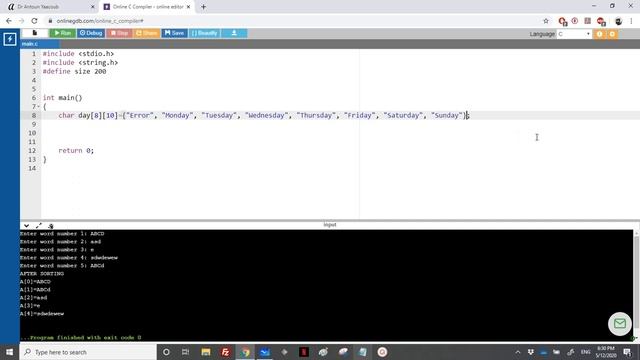Switch to the Online C Compiler browser tab
This screenshot has width=640, height=360.
pyautogui.click(x=147, y=7)
